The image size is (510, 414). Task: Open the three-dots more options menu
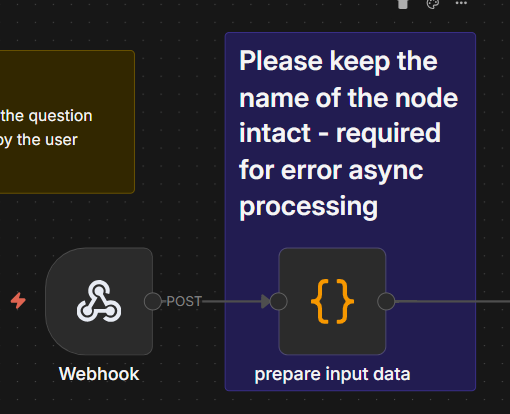tap(461, 3)
